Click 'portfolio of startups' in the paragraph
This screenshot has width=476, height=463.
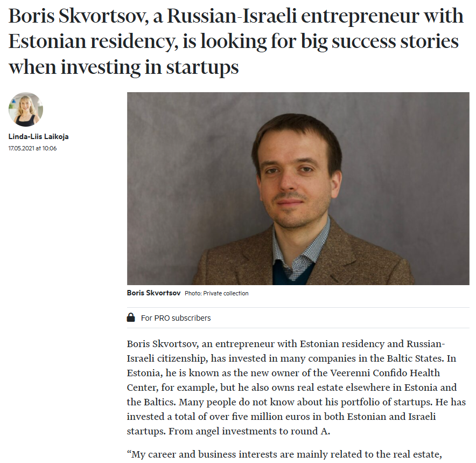[386, 402]
